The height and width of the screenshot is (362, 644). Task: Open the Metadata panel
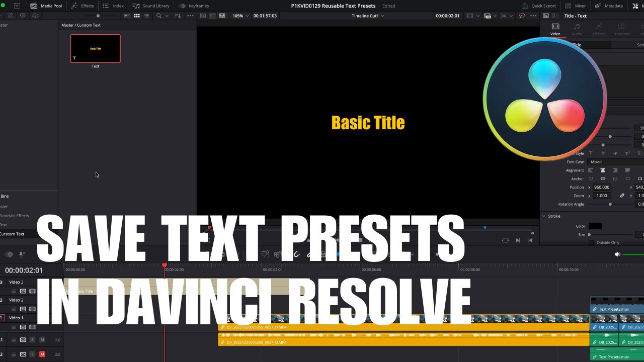pos(609,6)
